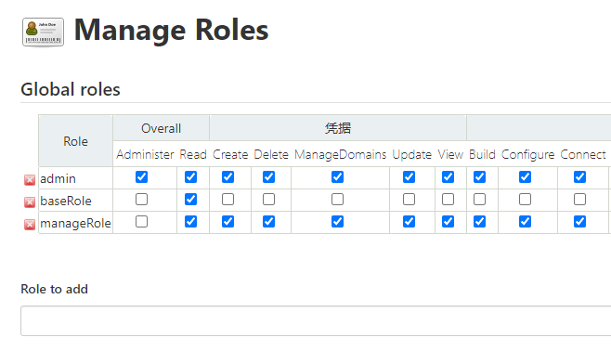This screenshot has width=611, height=364.
Task: Click the Build column header
Action: pyautogui.click(x=482, y=154)
